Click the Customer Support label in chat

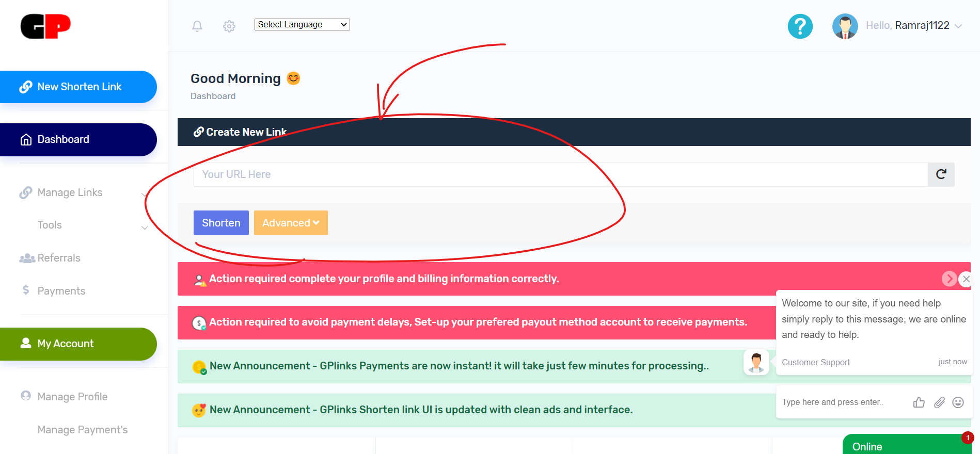(x=816, y=362)
